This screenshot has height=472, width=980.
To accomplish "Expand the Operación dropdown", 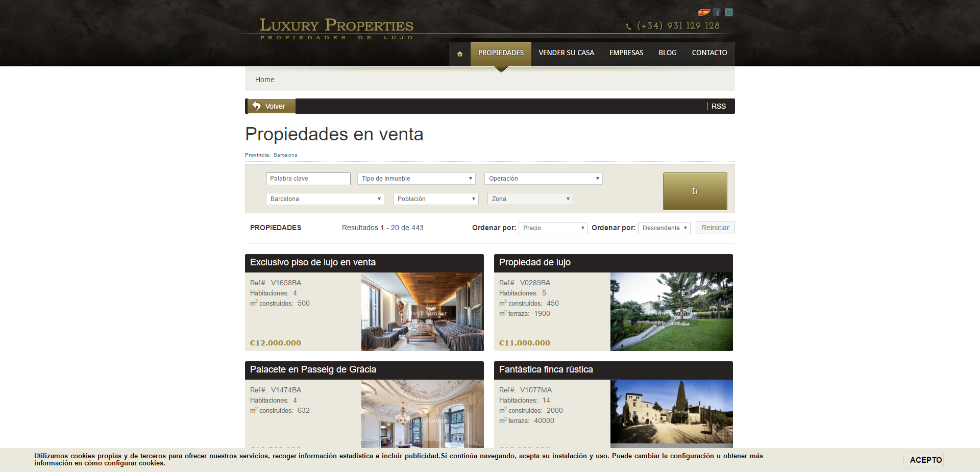I will pos(543,179).
